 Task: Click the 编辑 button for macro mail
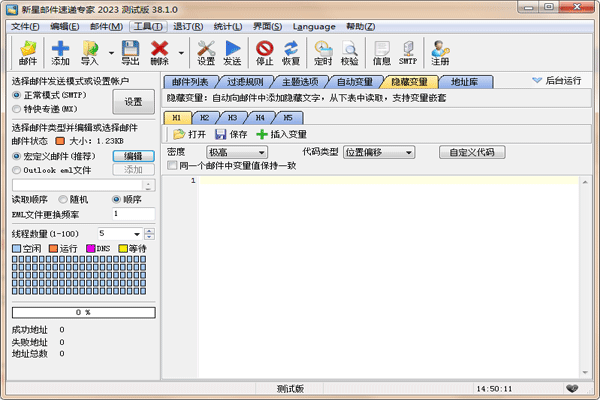(133, 156)
